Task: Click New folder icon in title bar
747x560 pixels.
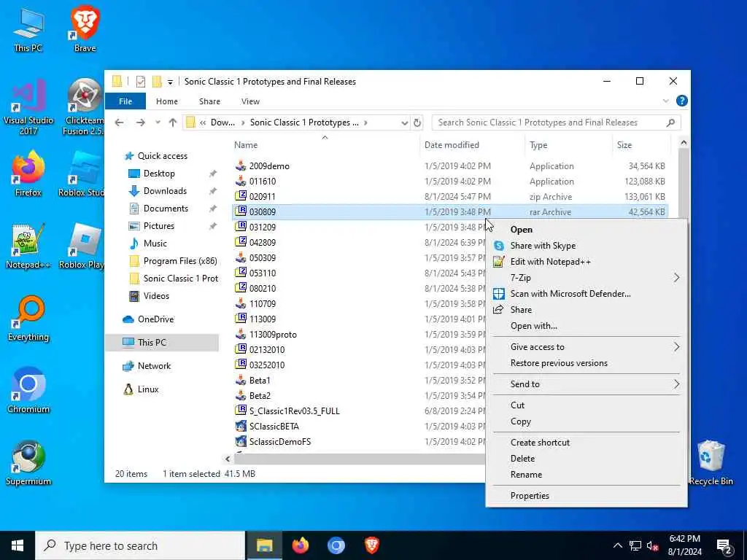Action: (x=157, y=82)
